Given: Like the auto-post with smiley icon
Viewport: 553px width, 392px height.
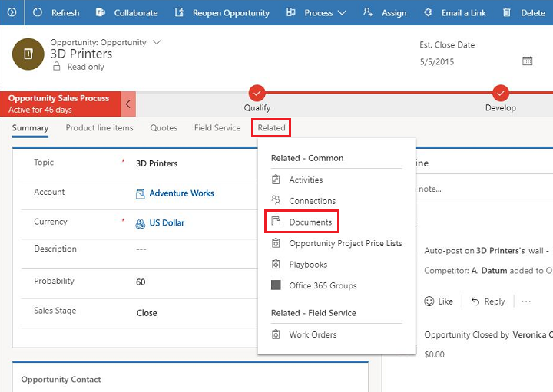Looking at the screenshot, I should coord(429,301).
